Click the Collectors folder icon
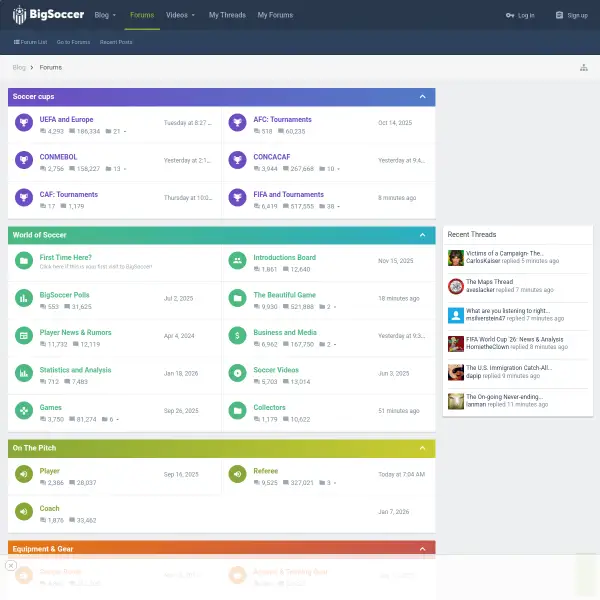Image resolution: width=600 pixels, height=600 pixels. pyautogui.click(x=237, y=411)
